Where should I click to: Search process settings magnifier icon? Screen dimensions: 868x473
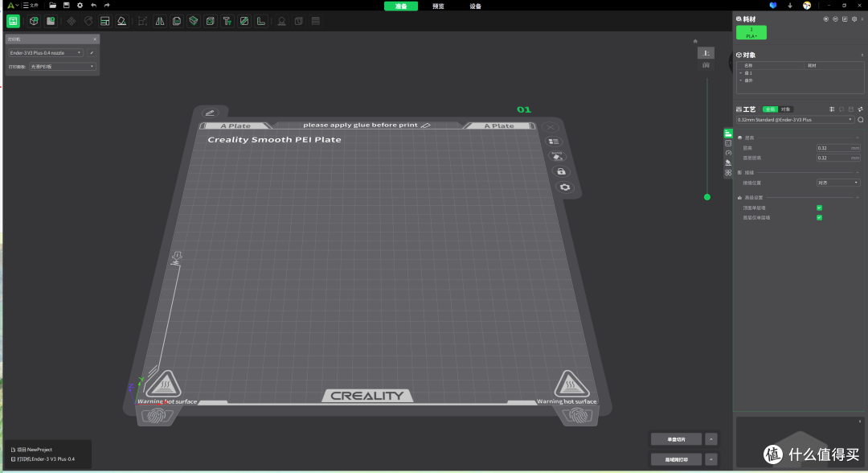(x=860, y=120)
